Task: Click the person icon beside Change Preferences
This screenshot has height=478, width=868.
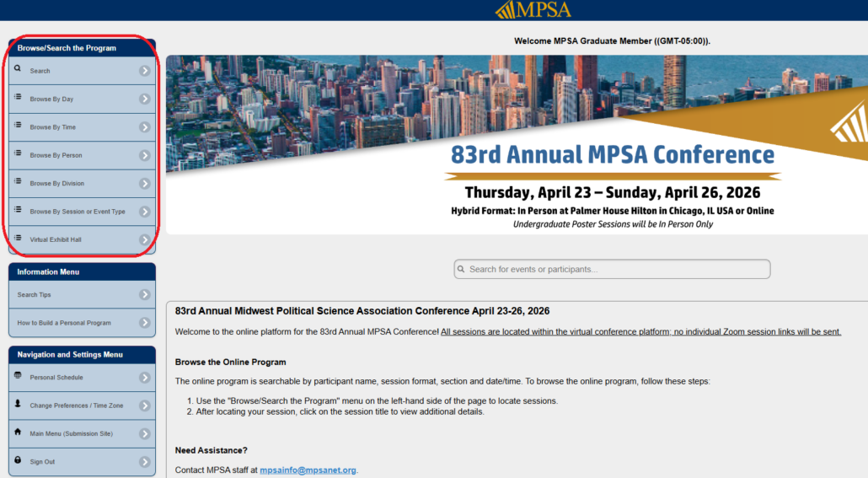Action: [18, 405]
